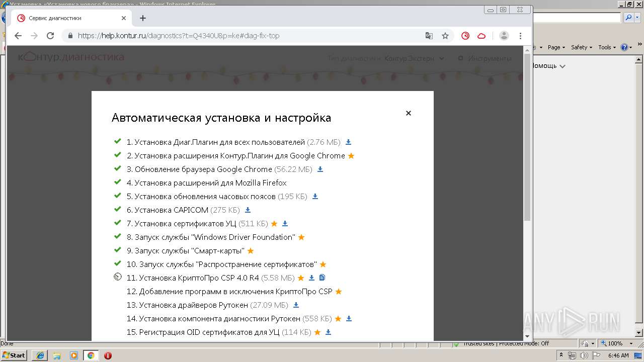Download CAPICOM installer in item 6
Screen dimensions: 644x362
coord(248,210)
